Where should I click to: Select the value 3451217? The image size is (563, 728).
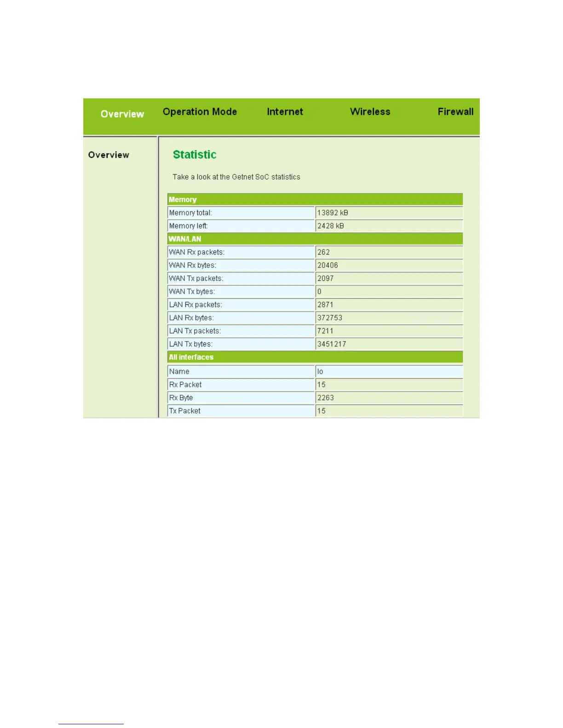(332, 344)
